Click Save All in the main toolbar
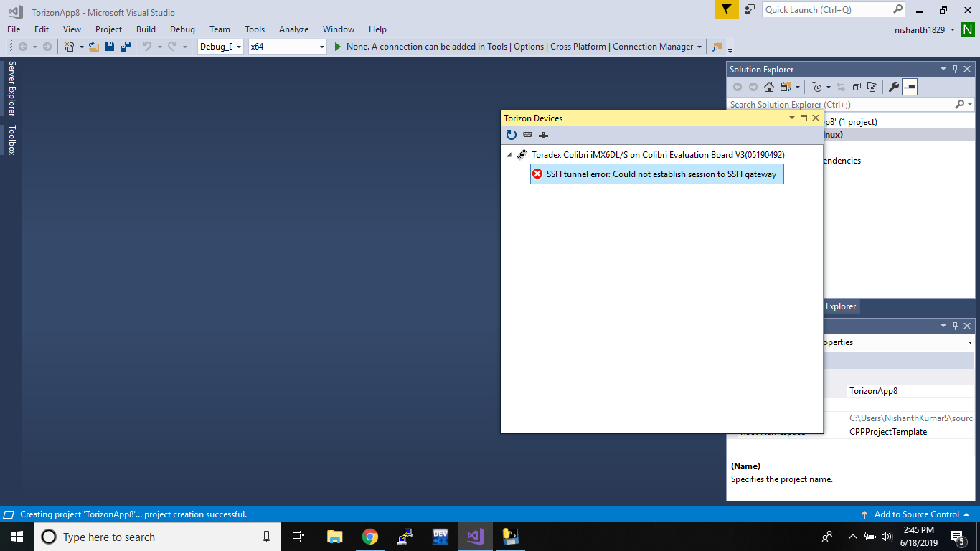This screenshot has width=980, height=551. pyautogui.click(x=126, y=47)
